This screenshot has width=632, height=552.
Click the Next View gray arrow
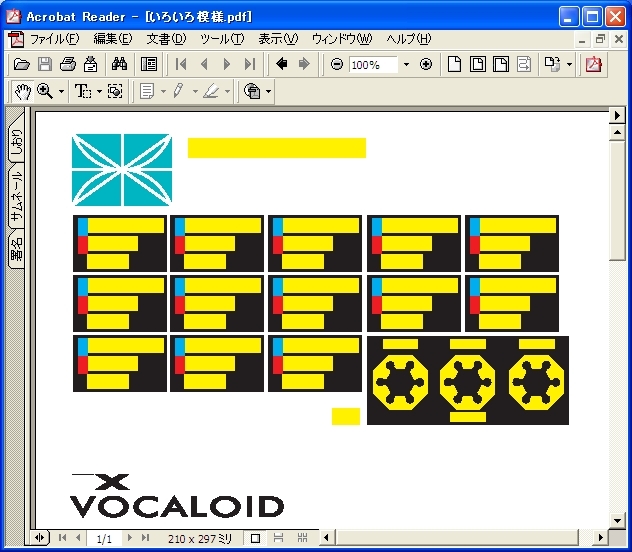(304, 64)
